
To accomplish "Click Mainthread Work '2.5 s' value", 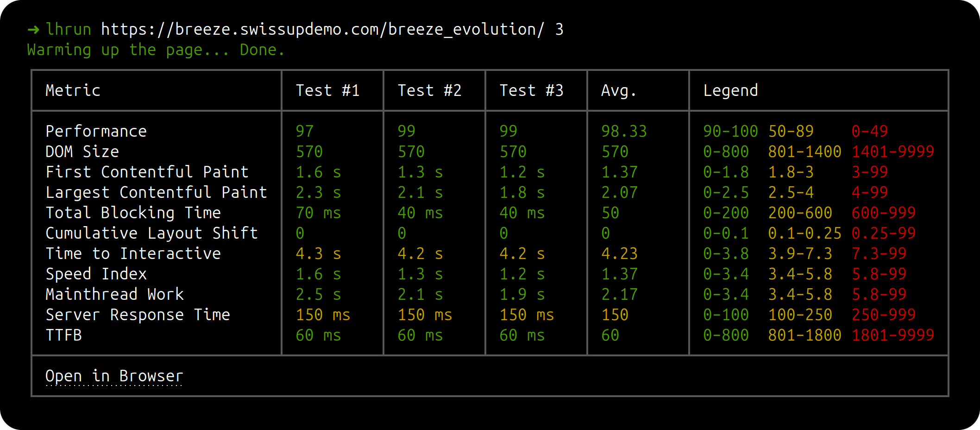I will pos(319,294).
